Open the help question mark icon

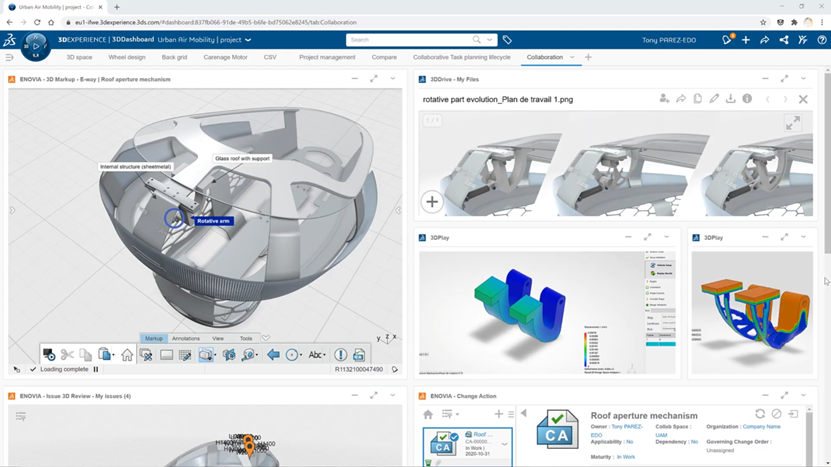821,40
